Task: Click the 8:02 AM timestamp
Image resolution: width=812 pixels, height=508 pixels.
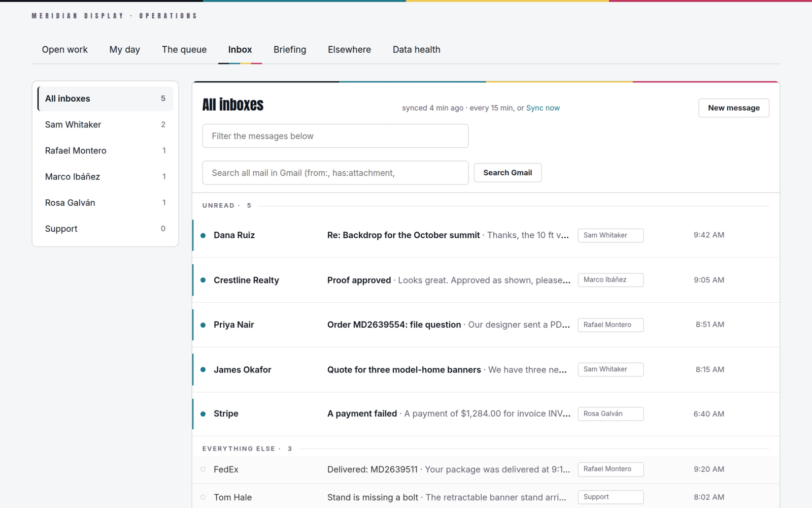Action: [x=709, y=497]
